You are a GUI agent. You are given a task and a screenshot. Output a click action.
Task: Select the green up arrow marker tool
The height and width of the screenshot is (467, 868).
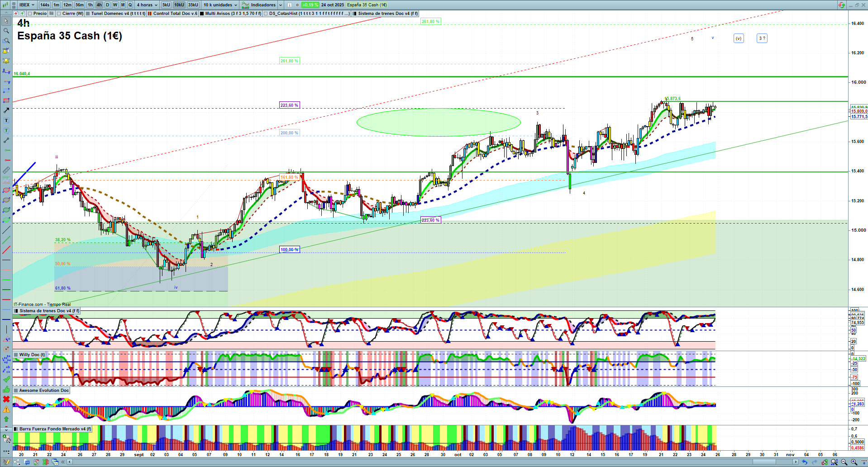coord(6,419)
